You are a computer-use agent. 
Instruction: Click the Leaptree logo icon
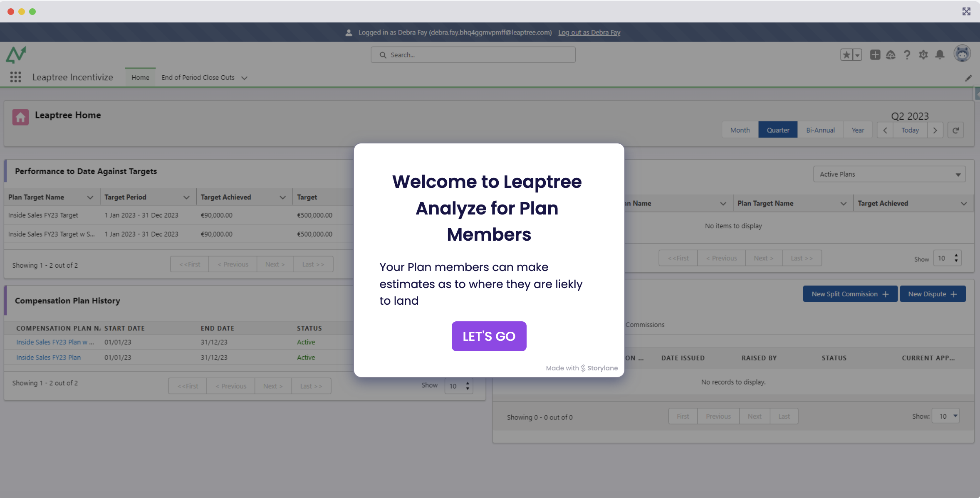tap(16, 55)
